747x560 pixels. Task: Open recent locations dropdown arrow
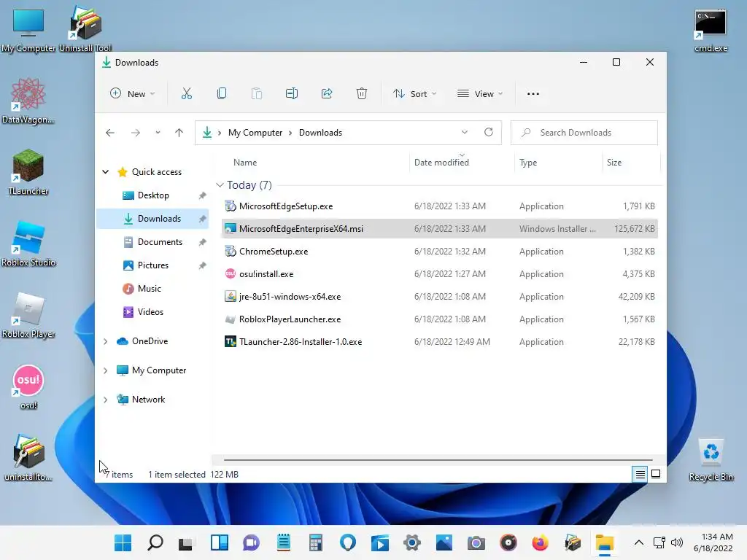point(158,133)
